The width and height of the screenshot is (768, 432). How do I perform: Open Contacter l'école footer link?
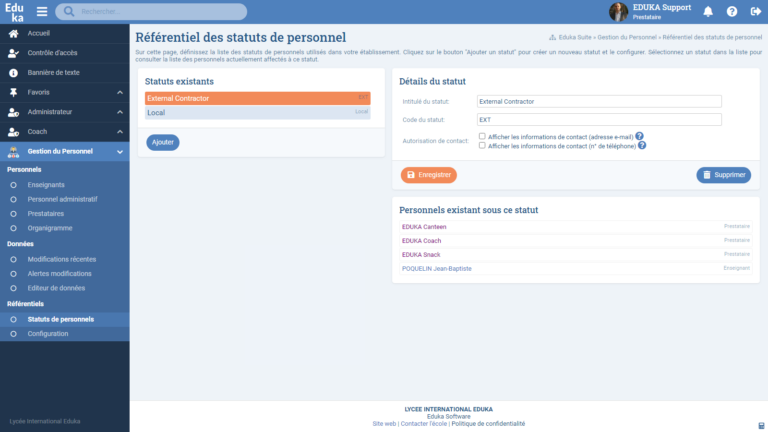(x=424, y=424)
